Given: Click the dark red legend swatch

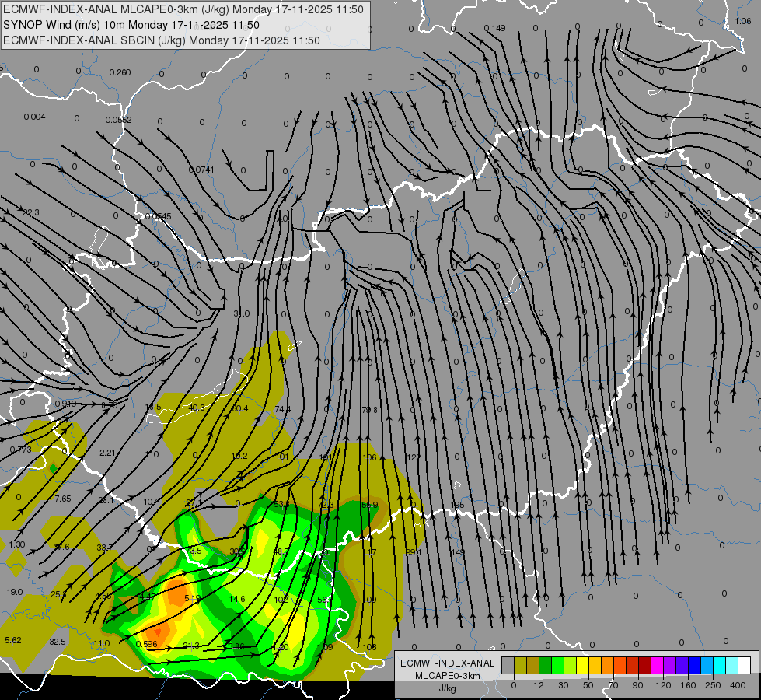Looking at the screenshot, I should (644, 665).
